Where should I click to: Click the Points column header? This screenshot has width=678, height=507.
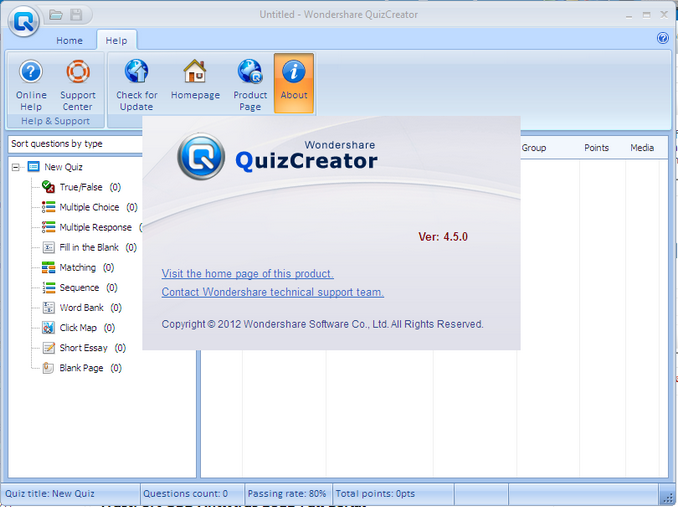coord(596,148)
